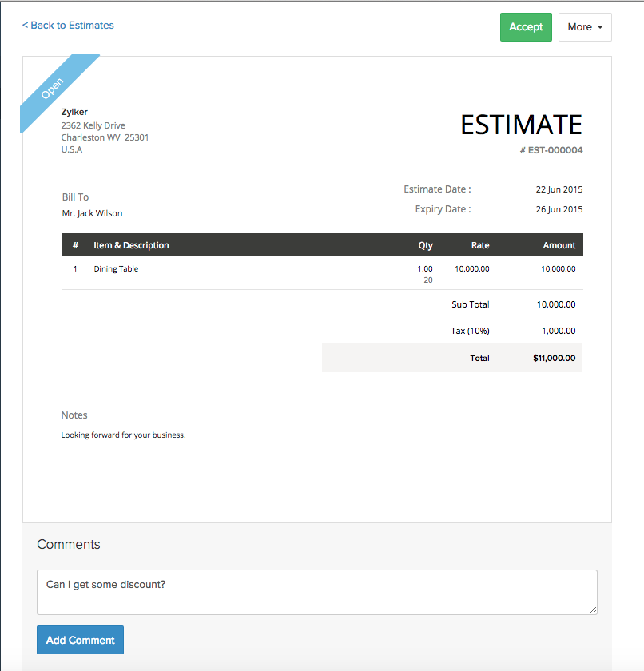The image size is (644, 671).
Task: Click the comment resize handle corner
Action: coord(592,609)
